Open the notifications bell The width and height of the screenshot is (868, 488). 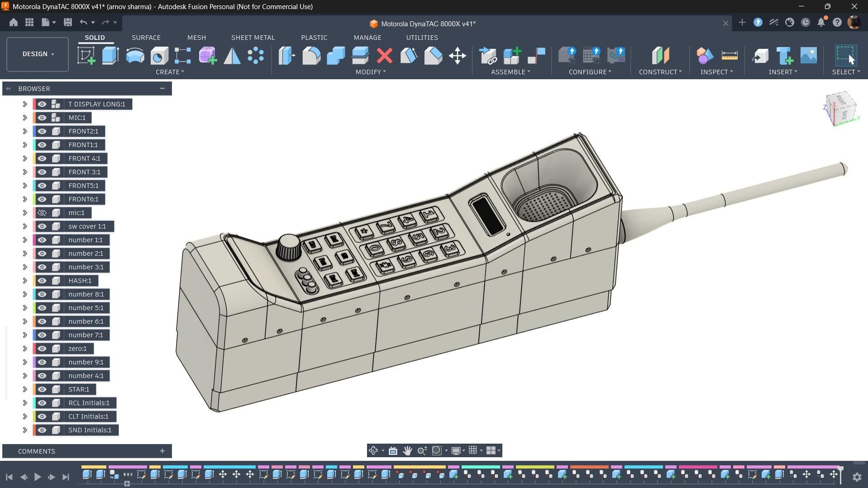821,22
